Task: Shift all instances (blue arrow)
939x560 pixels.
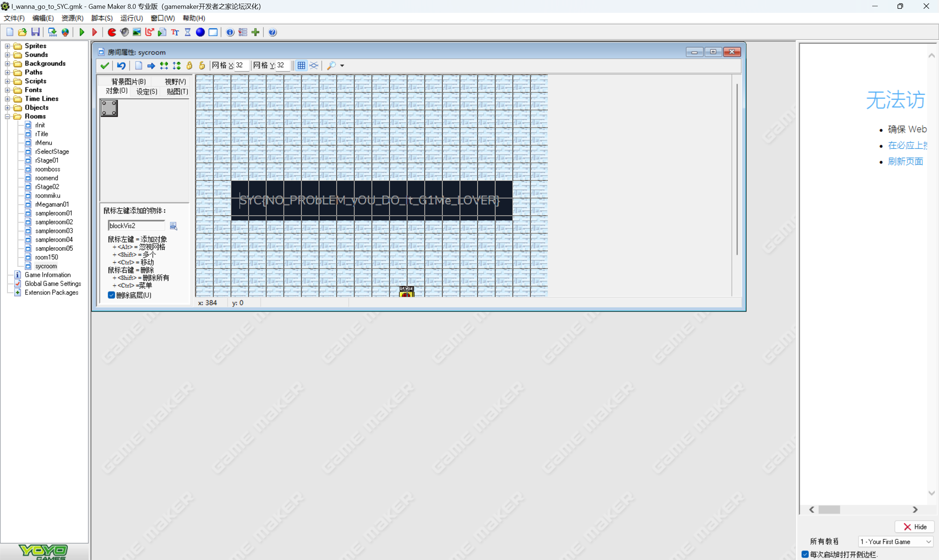Action: click(x=151, y=66)
